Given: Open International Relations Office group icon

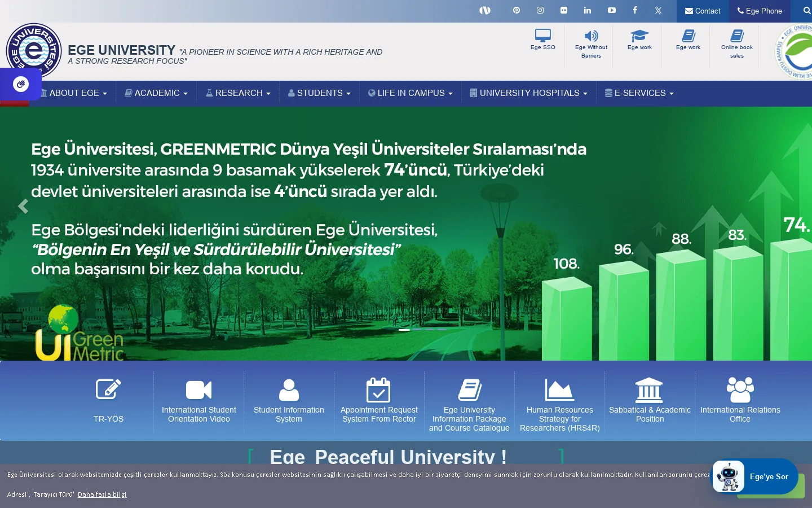Looking at the screenshot, I should 740,390.
